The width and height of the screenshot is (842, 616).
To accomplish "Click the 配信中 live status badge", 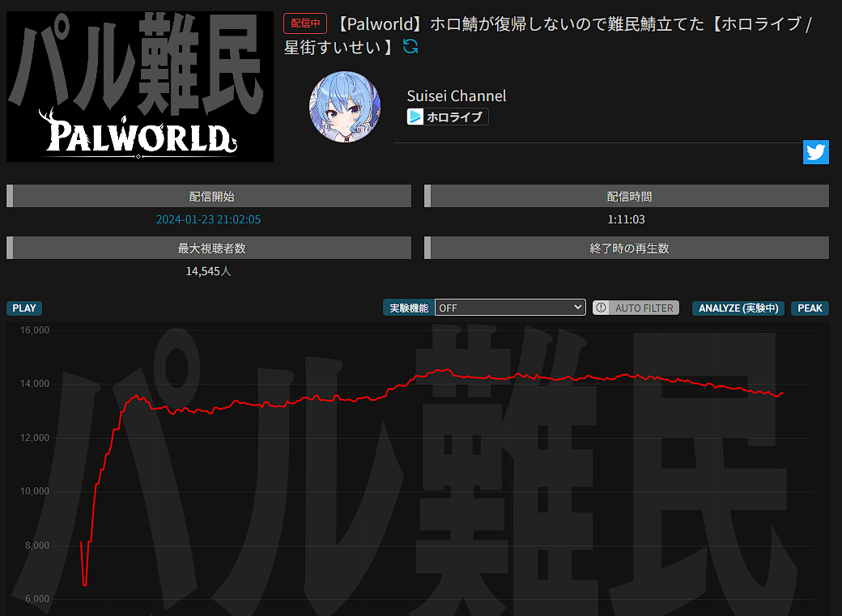I will [x=305, y=23].
